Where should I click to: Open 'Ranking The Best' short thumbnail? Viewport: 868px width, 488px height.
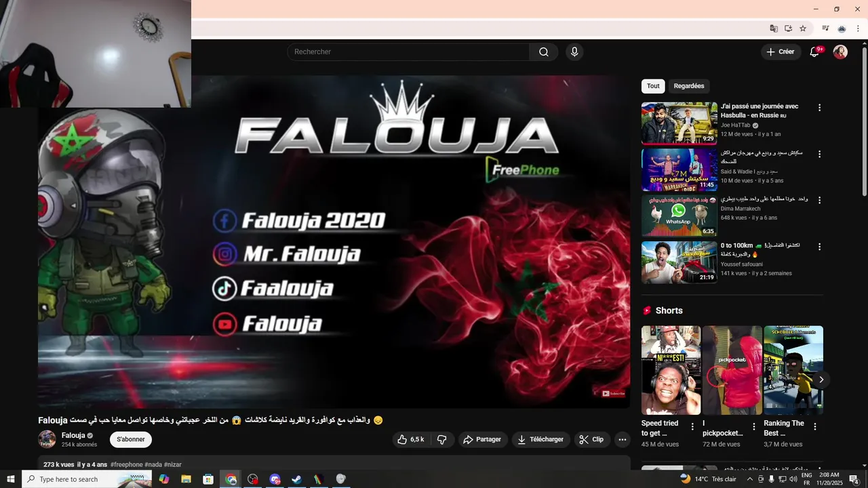coord(793,370)
